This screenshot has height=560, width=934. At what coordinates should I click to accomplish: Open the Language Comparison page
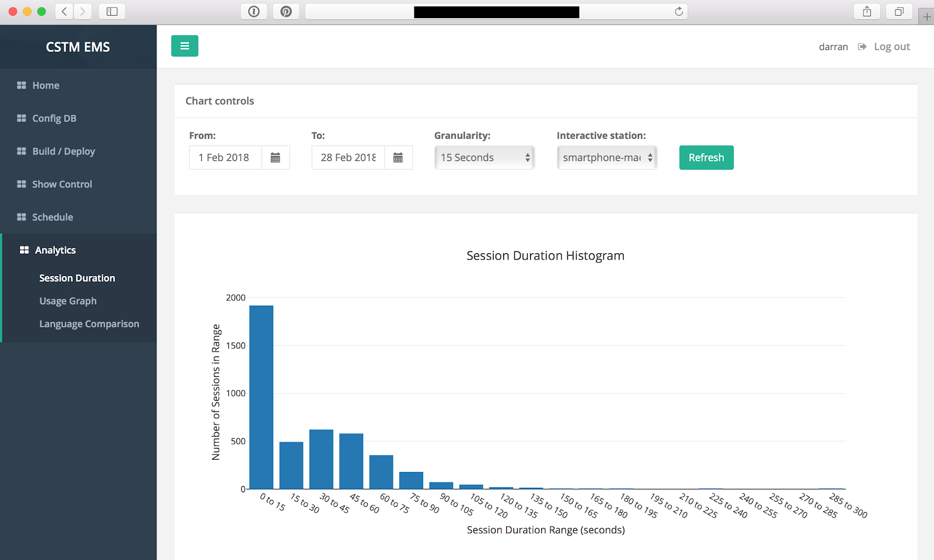tap(89, 324)
